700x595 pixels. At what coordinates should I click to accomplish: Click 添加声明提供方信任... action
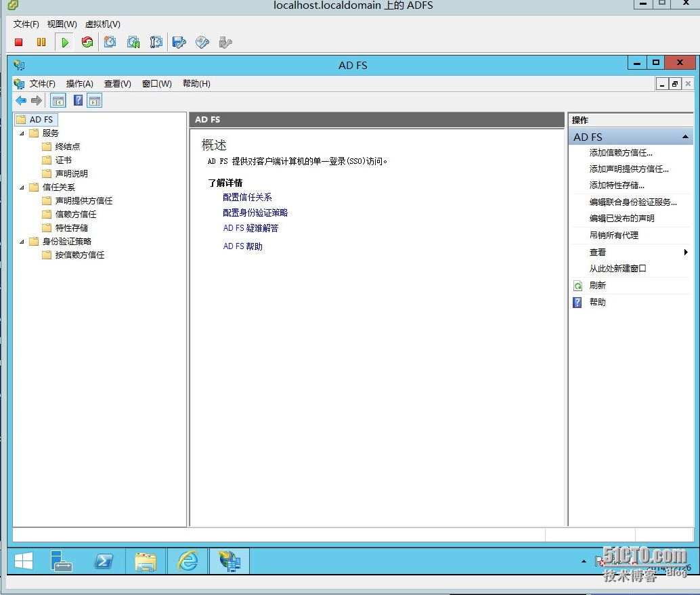[629, 169]
